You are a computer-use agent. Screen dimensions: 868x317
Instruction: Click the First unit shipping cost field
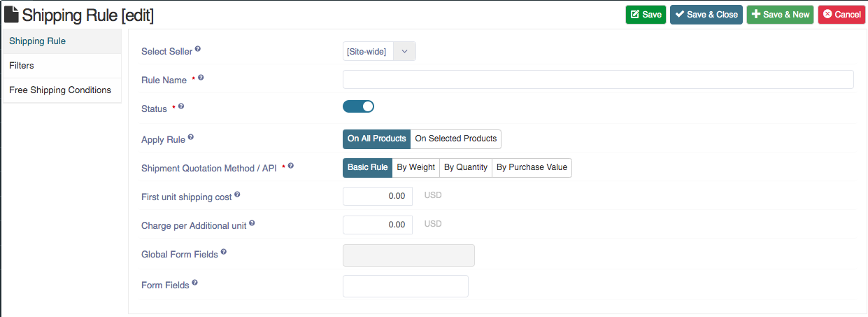pyautogui.click(x=378, y=196)
